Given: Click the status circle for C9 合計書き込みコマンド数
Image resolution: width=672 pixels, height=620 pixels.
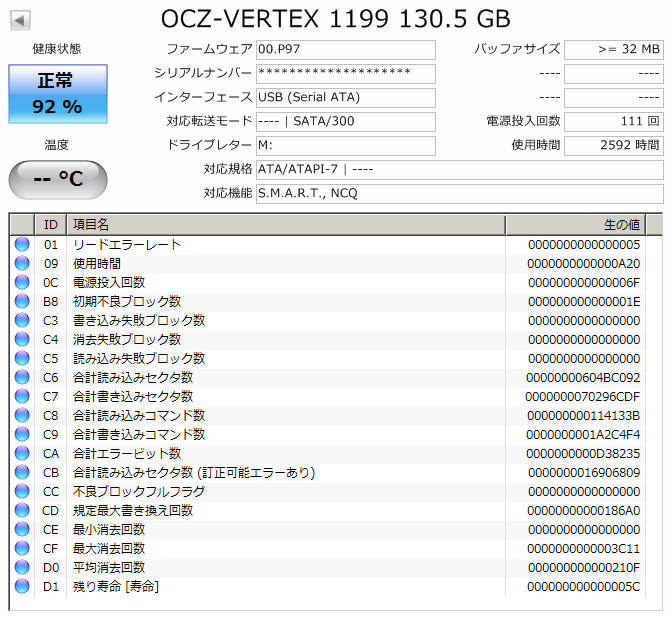Looking at the screenshot, I should [x=22, y=434].
